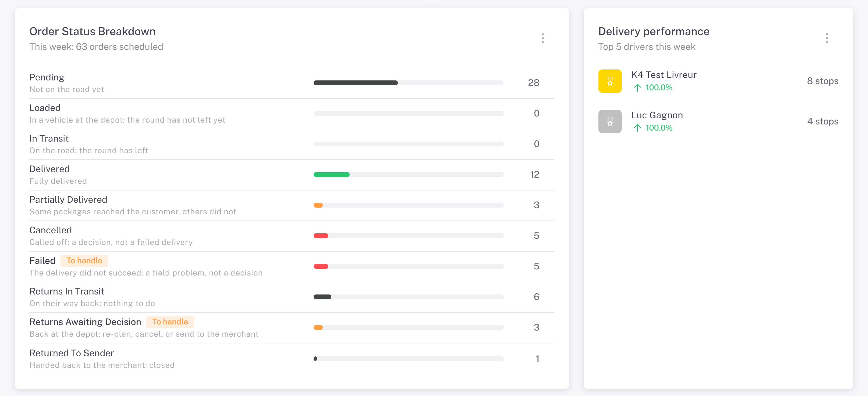Select the Pending progress bar
Viewport: 868px width, 396px height.
(x=408, y=83)
